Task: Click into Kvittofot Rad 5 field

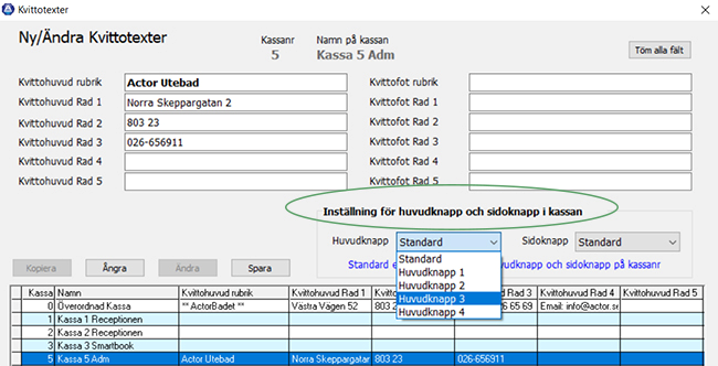Action: point(580,181)
